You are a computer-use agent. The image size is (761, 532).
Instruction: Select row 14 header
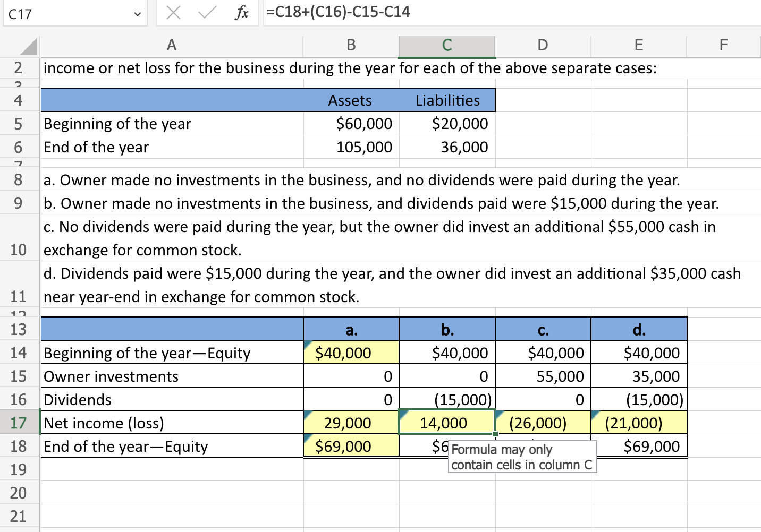(19, 353)
